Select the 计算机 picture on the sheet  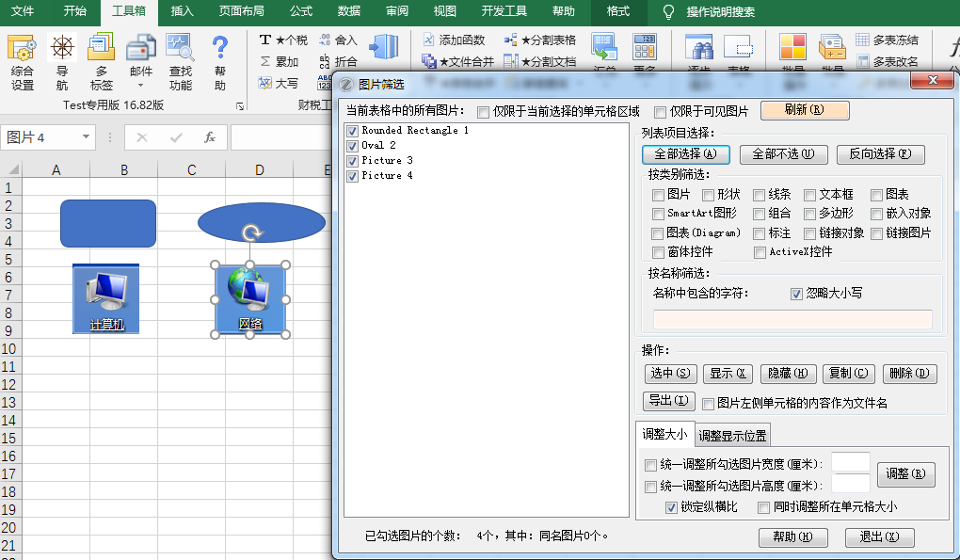click(105, 298)
